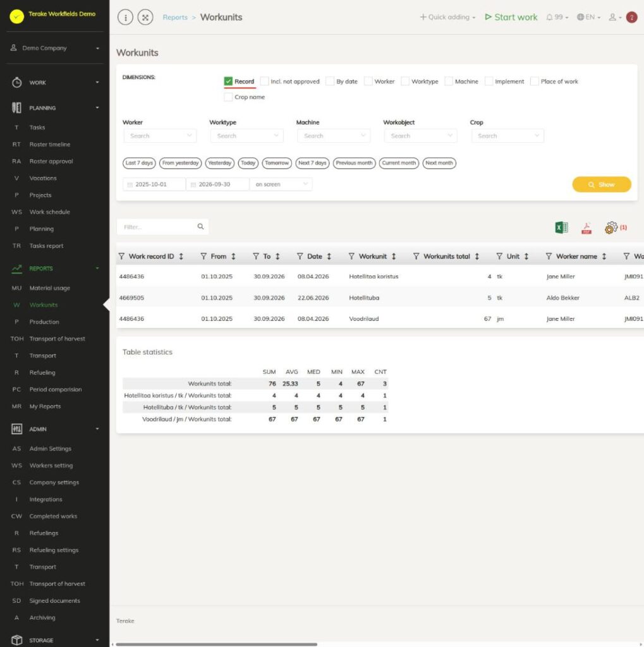644x647 pixels.
Task: Click the start date field 2025-10-01
Action: click(154, 184)
